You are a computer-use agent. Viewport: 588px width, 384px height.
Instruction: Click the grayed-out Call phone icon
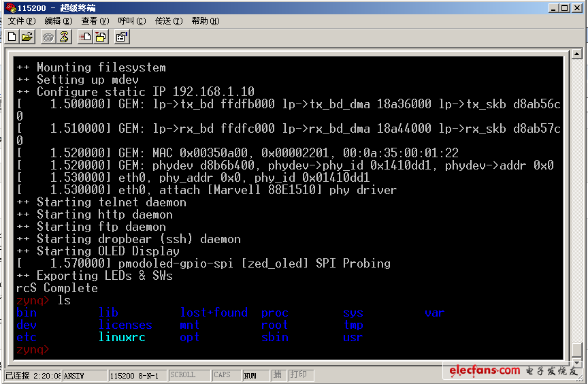click(x=48, y=37)
